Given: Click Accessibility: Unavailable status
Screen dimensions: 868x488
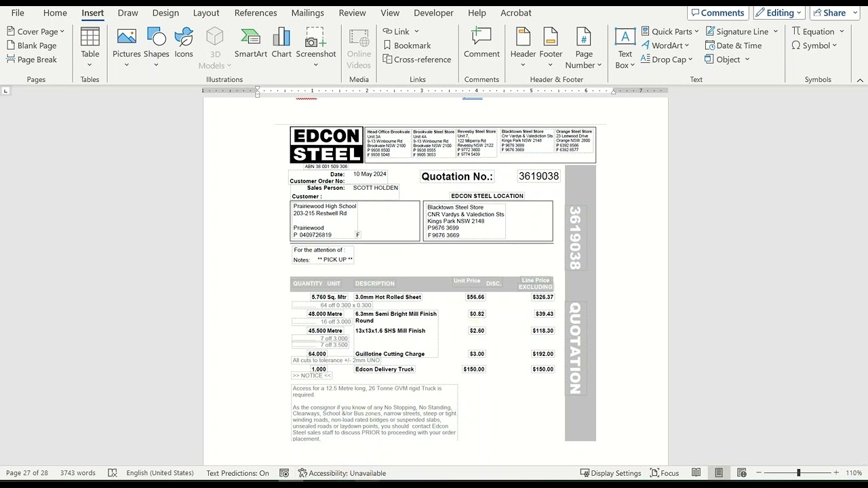Looking at the screenshot, I should [342, 473].
